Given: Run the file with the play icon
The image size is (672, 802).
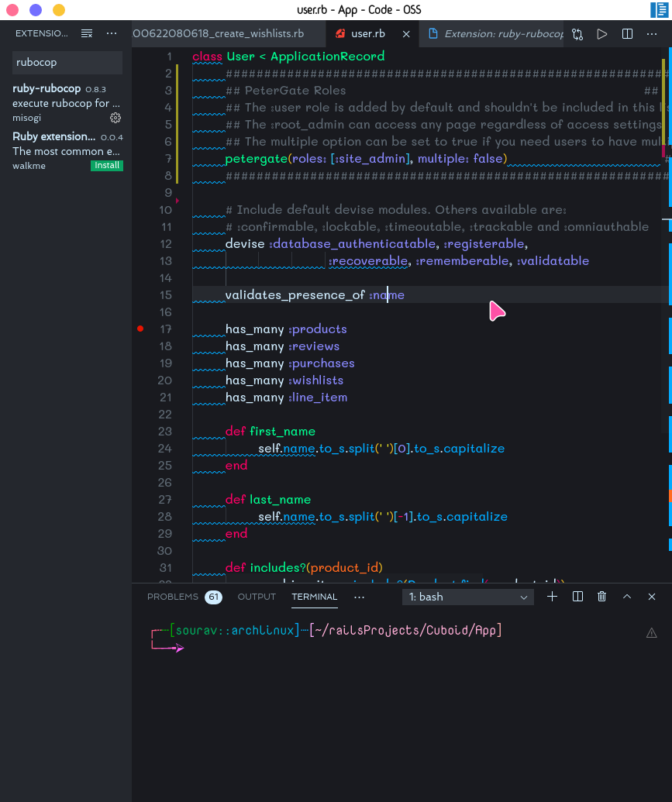Looking at the screenshot, I should 602,34.
